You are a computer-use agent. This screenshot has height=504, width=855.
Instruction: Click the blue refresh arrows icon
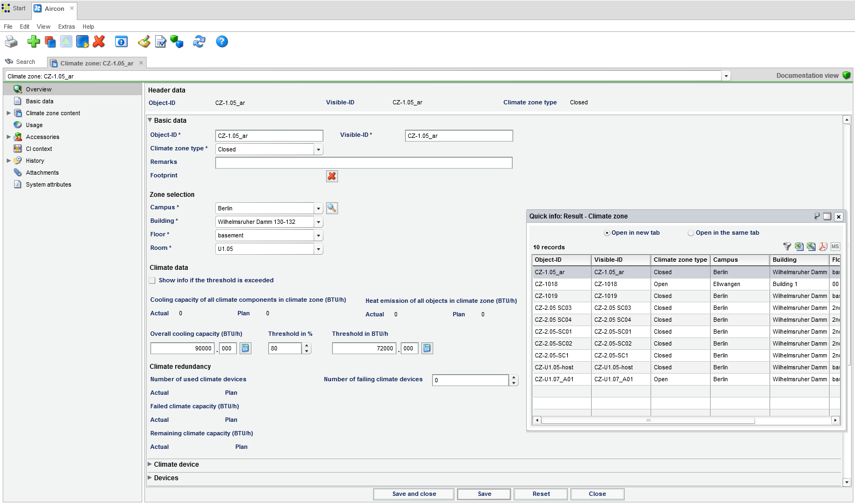point(199,42)
